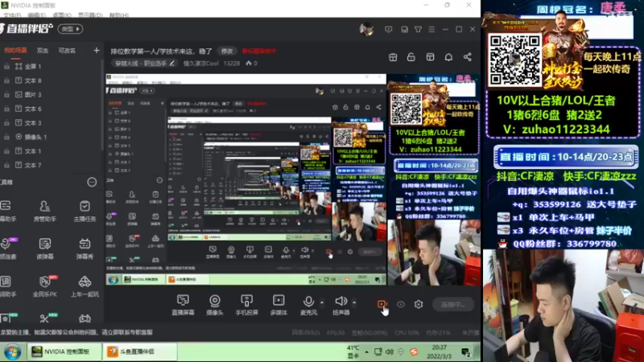Open the settings gear beside 连接中
The width and height of the screenshot is (644, 362).
pyautogui.click(x=419, y=304)
